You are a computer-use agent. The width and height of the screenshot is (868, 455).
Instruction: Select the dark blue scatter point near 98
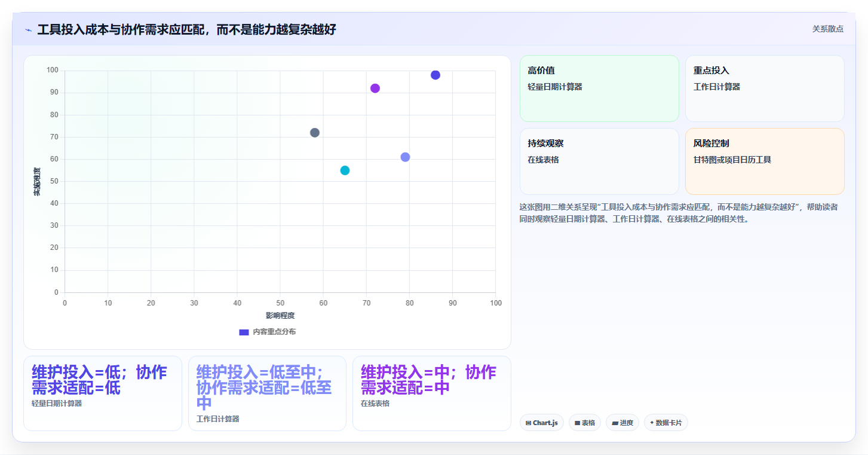click(x=435, y=75)
